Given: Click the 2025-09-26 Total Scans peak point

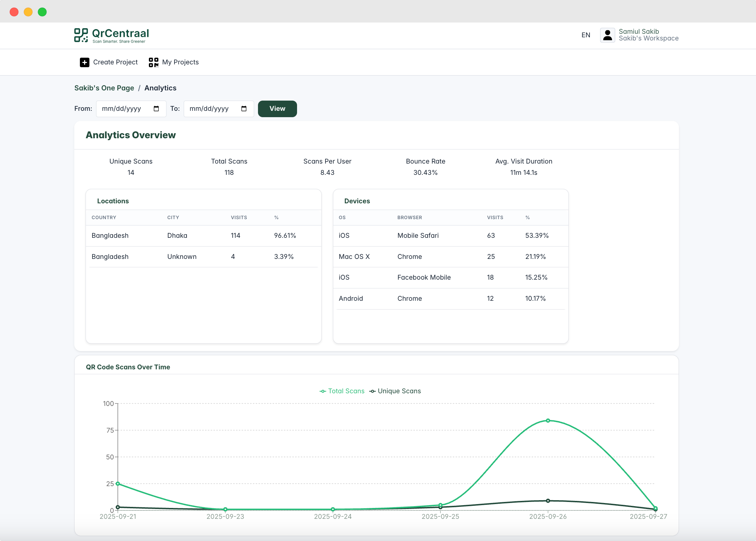Looking at the screenshot, I should click(x=548, y=421).
